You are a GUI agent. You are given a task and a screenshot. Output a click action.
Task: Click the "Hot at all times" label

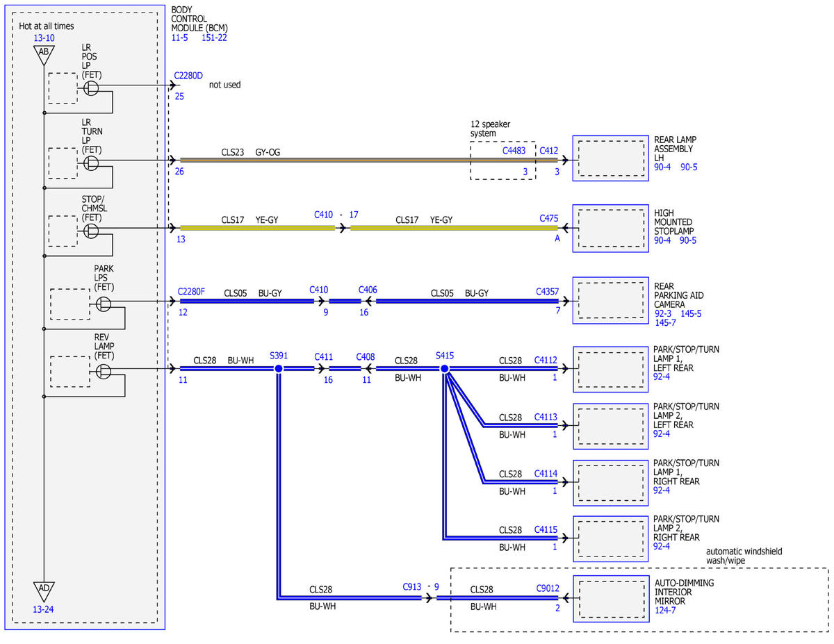(45, 26)
